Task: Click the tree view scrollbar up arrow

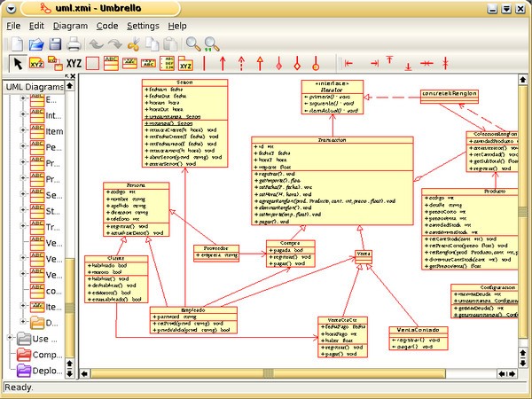Action: tap(69, 86)
